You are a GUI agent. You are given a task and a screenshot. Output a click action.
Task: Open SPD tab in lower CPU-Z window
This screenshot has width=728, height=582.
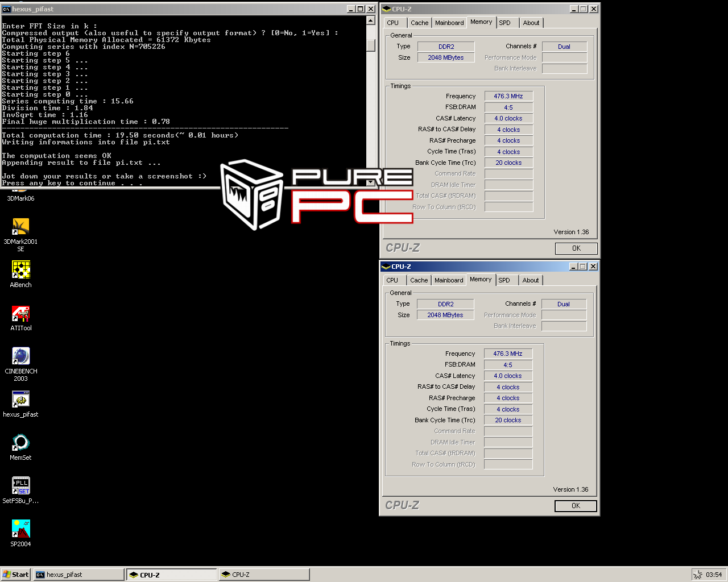pyautogui.click(x=504, y=280)
